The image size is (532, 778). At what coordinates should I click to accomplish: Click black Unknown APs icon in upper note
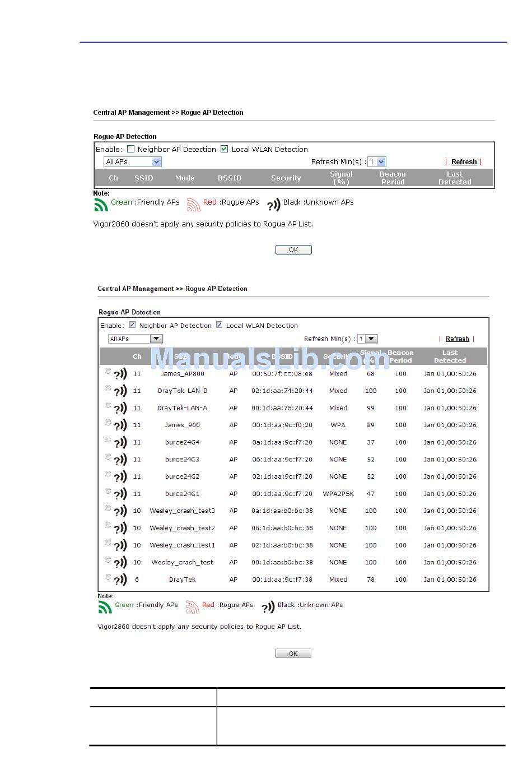click(274, 205)
